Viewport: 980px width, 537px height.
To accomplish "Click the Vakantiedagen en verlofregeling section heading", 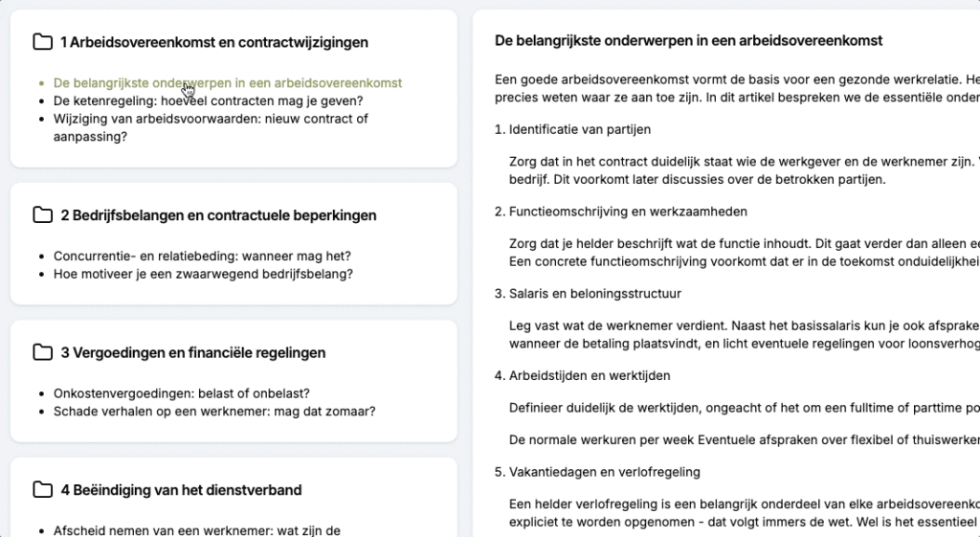I will click(604, 472).
